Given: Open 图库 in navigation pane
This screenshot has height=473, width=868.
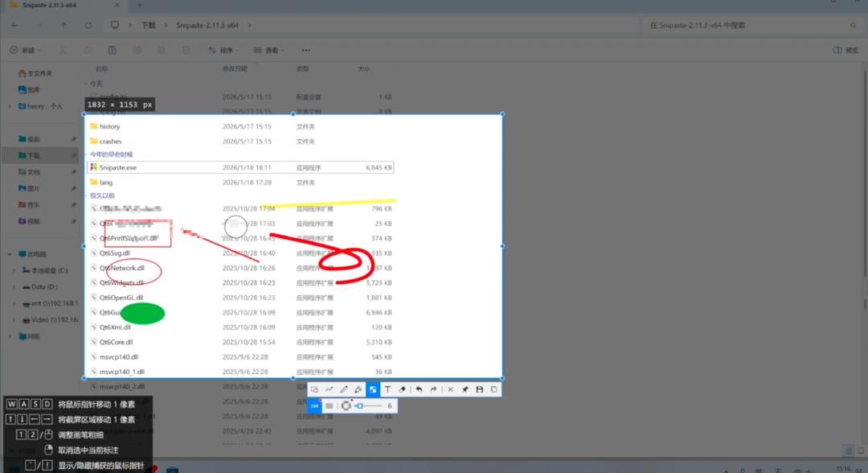Looking at the screenshot, I should tap(29, 90).
